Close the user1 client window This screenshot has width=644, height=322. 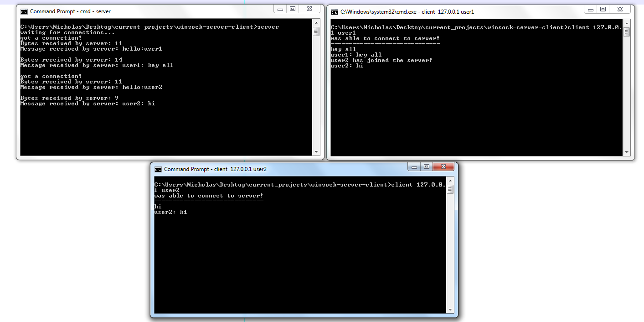619,9
